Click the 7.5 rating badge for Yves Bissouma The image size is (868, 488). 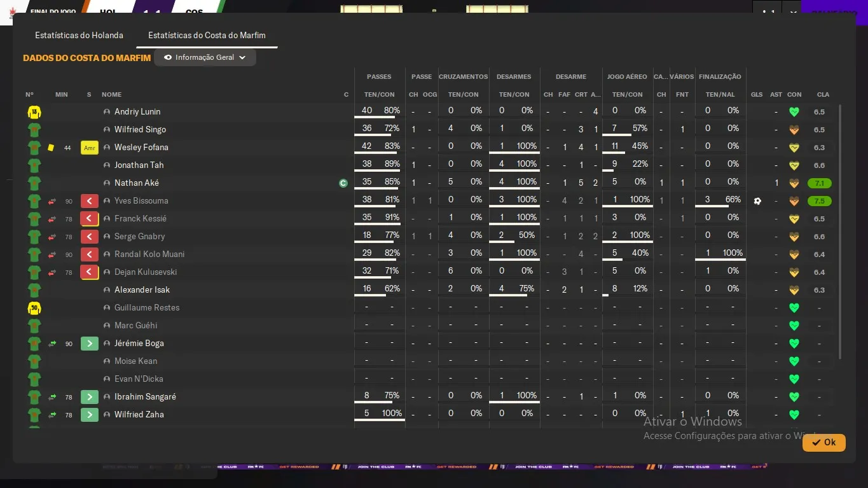click(x=819, y=201)
